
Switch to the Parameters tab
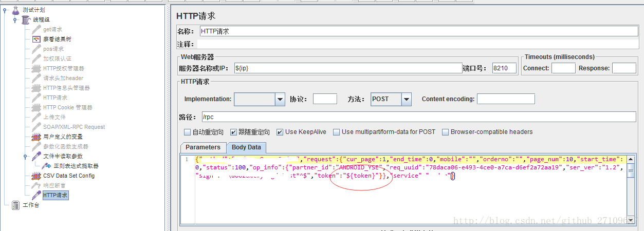pos(203,147)
